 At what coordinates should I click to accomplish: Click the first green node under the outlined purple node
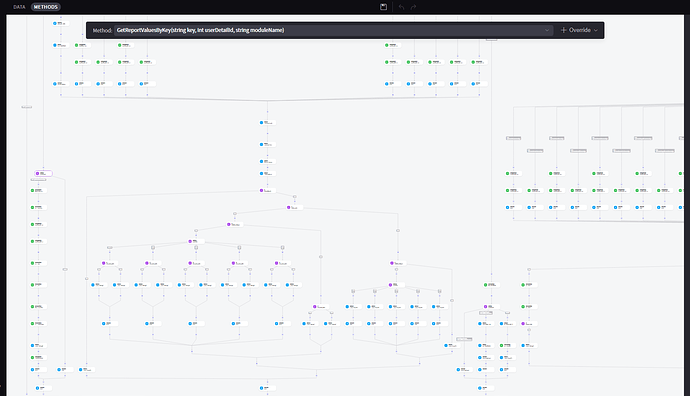tap(38, 191)
